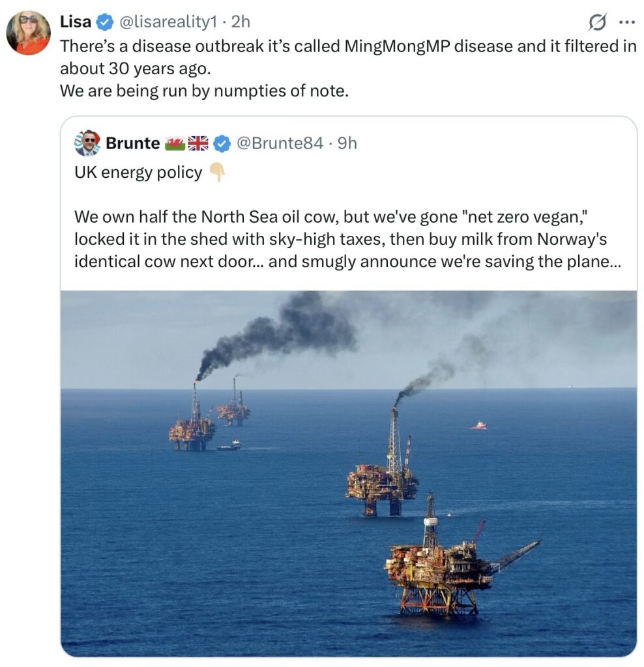Open the @lisareality1 handle link

point(168,22)
